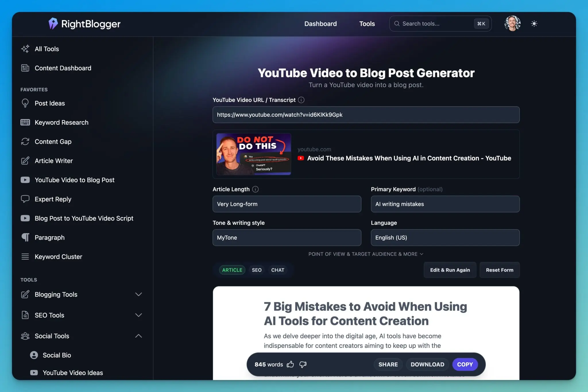Give the generated article a thumbs up
The image size is (588, 392).
click(x=290, y=364)
